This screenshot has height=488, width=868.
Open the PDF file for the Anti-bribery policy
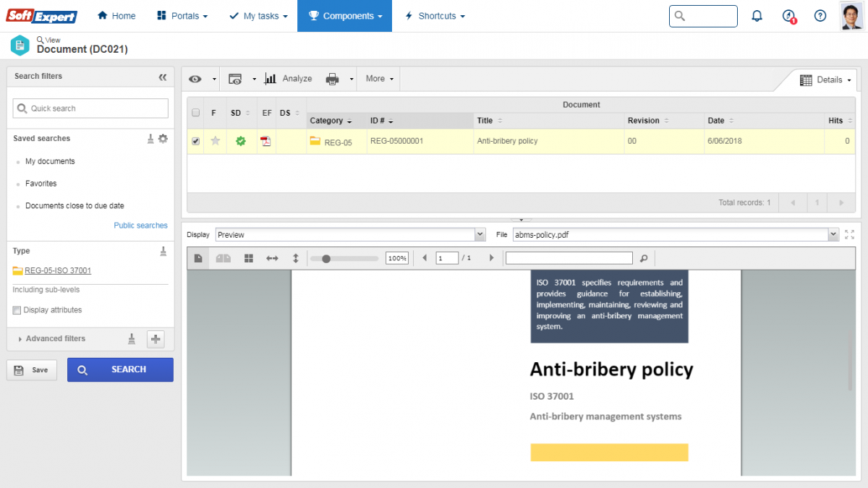tap(265, 141)
